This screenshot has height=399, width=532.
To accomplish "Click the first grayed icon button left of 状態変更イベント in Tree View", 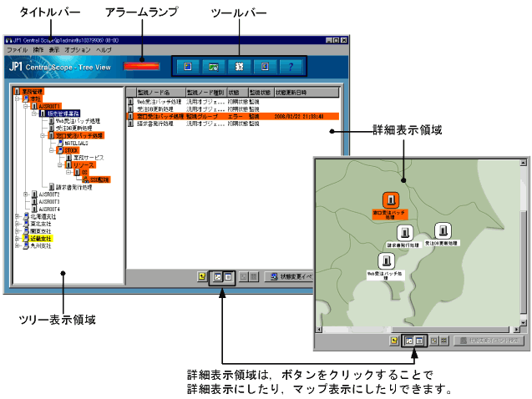I will [x=243, y=277].
